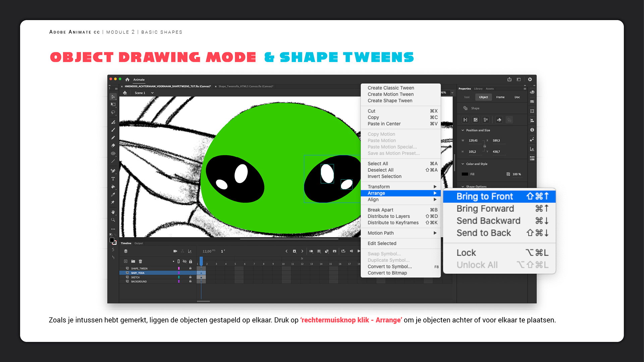Pick the Text tool
Screen dimensions: 644x362
point(113,179)
